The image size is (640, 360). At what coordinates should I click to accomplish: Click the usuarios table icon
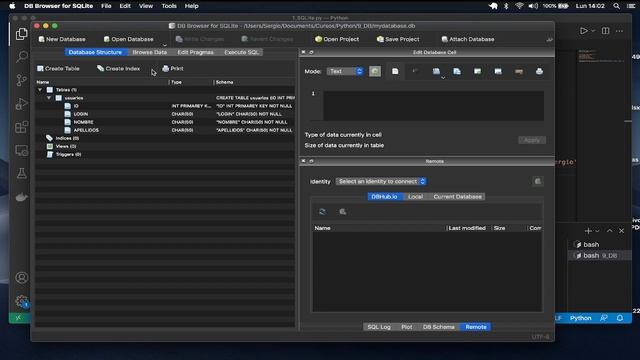pos(59,98)
